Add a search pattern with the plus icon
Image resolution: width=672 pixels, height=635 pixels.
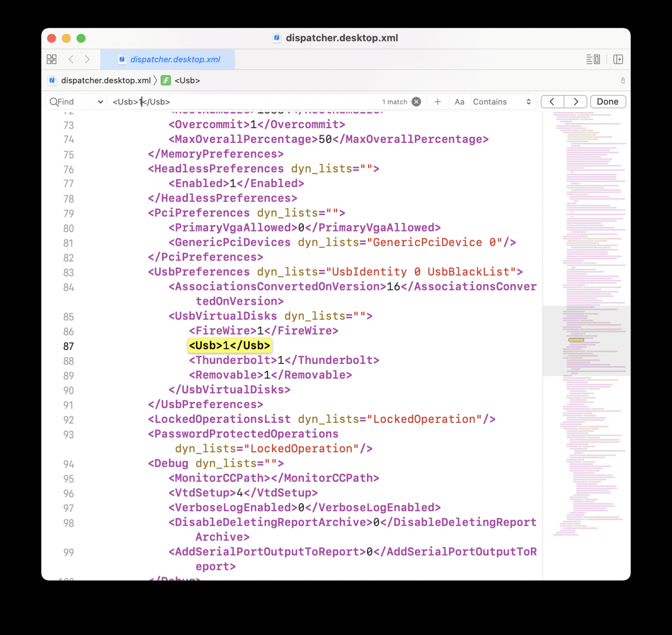[437, 101]
